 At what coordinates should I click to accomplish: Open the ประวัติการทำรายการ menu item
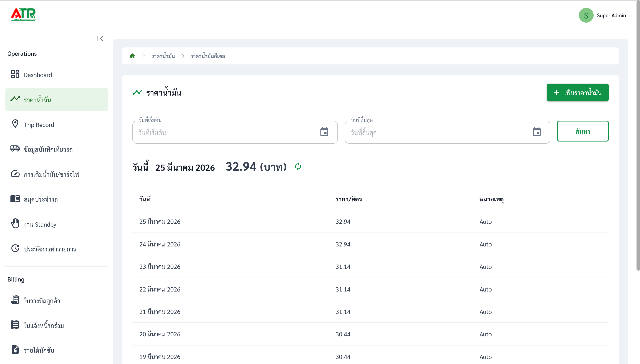tap(56, 249)
